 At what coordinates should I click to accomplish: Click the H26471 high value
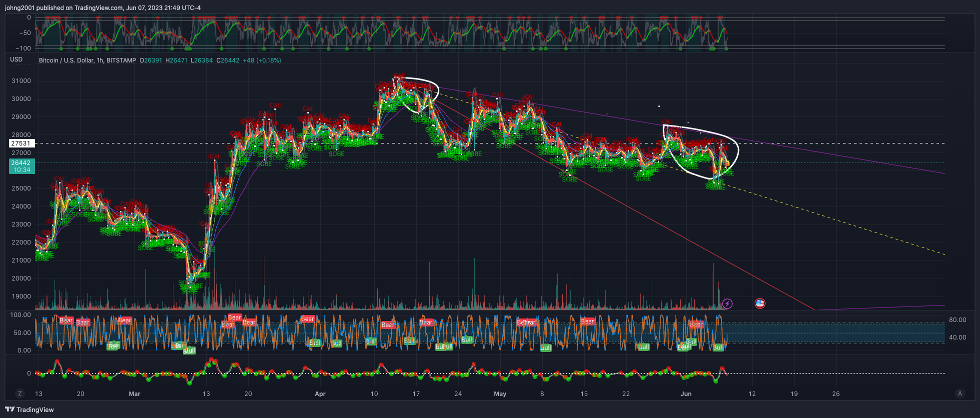tap(176, 60)
